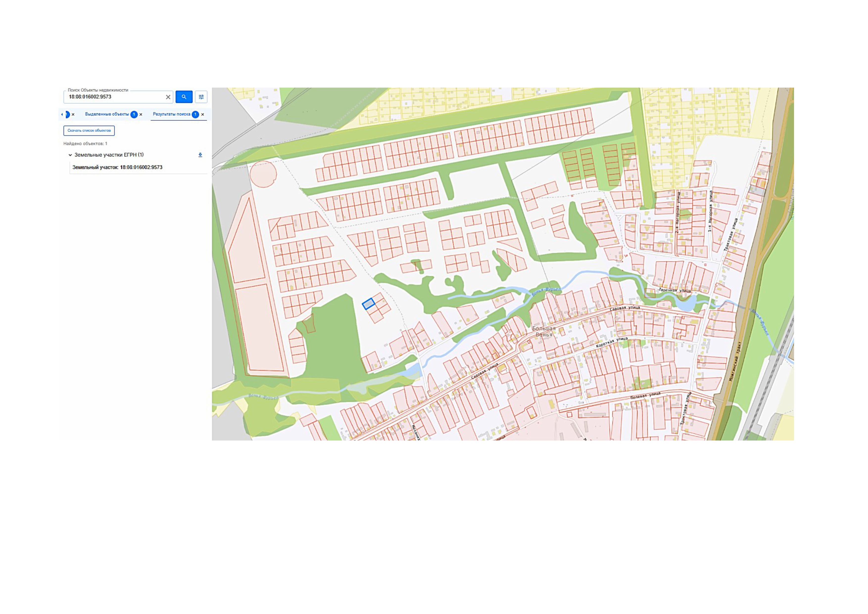Open result Земельный участок 18:08:016002:9573
The width and height of the screenshot is (868, 614).
pyautogui.click(x=118, y=167)
